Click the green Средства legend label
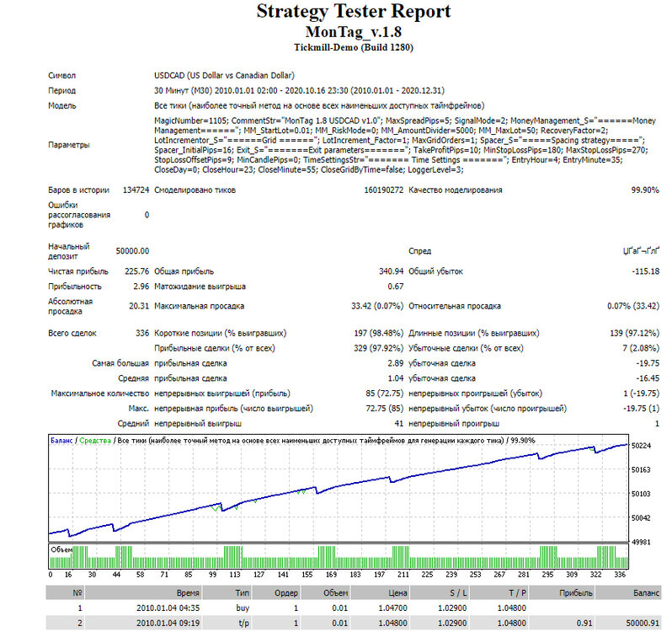This screenshot has width=672, height=632. [x=95, y=441]
